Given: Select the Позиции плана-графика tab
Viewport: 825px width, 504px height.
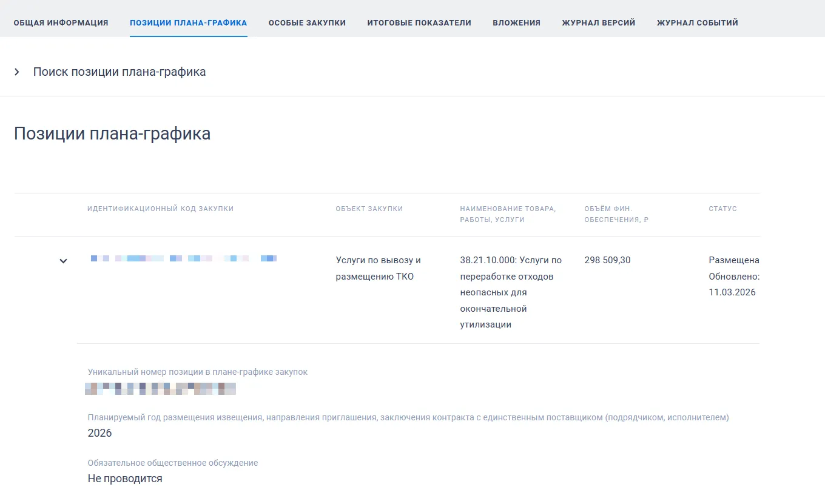Looking at the screenshot, I should coord(188,23).
